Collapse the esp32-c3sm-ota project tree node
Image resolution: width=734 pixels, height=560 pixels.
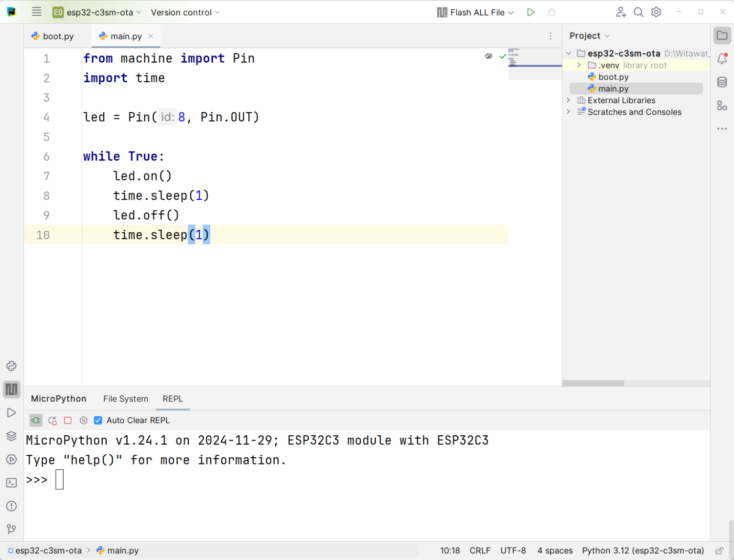point(568,53)
